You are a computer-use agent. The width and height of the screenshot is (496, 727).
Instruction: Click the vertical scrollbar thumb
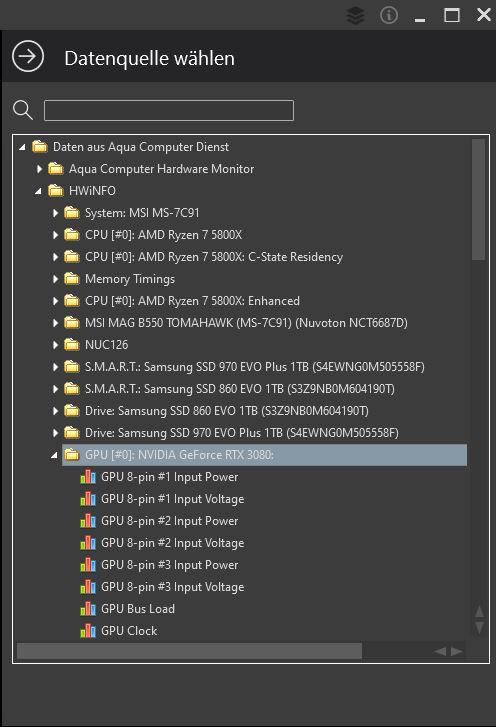click(x=478, y=200)
